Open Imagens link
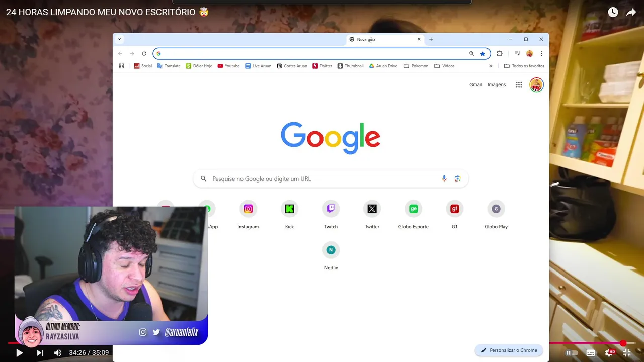Screen dimensions: 644x362 (497, 85)
